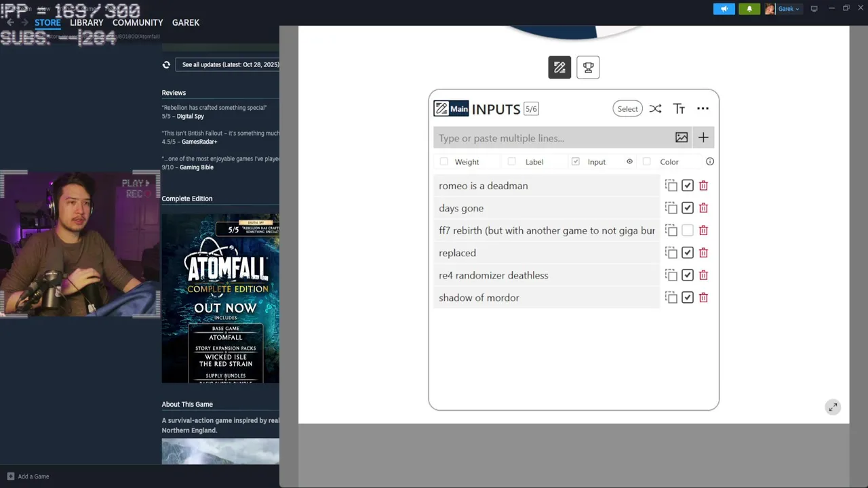Screen dimensions: 868x488
Task: Enable the Color column checkbox
Action: 646,161
